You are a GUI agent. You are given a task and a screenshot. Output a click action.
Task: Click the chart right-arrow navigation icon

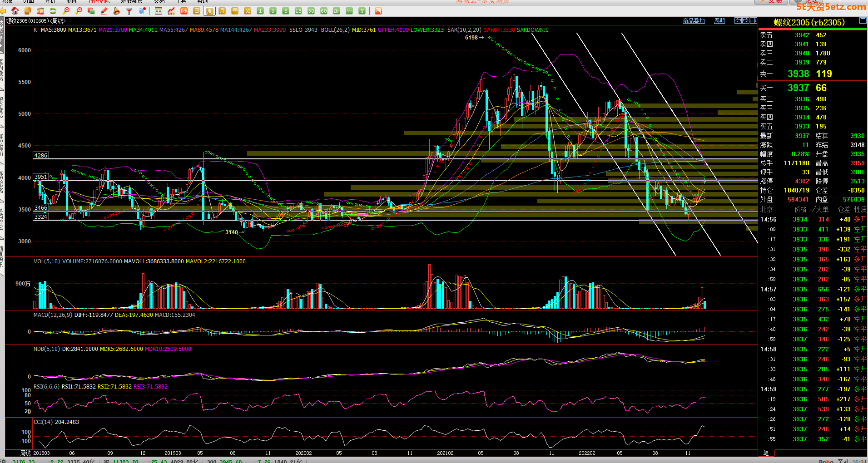[x=746, y=20]
